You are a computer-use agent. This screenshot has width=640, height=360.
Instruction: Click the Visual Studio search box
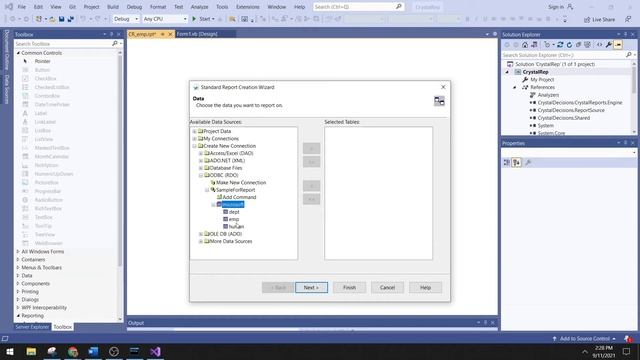(x=358, y=7)
